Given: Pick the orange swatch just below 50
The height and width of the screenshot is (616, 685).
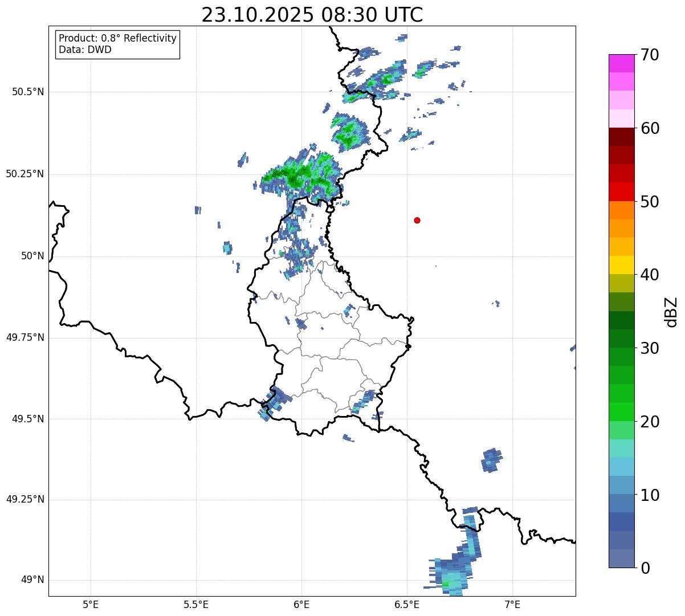Looking at the screenshot, I should click(x=621, y=210).
